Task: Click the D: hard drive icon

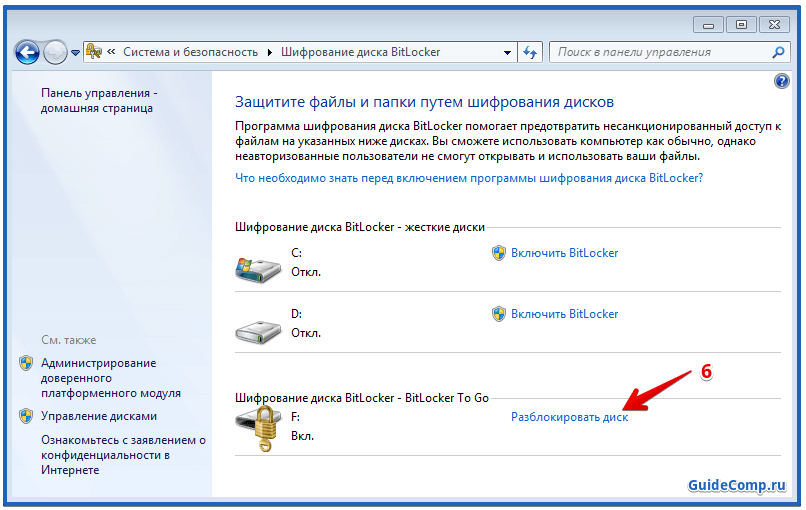Action: click(x=258, y=327)
